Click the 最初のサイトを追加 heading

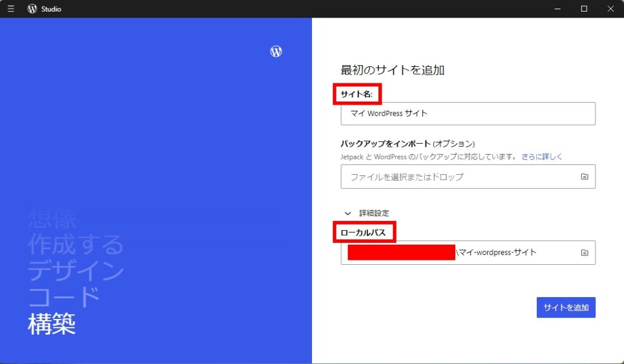pyautogui.click(x=392, y=70)
